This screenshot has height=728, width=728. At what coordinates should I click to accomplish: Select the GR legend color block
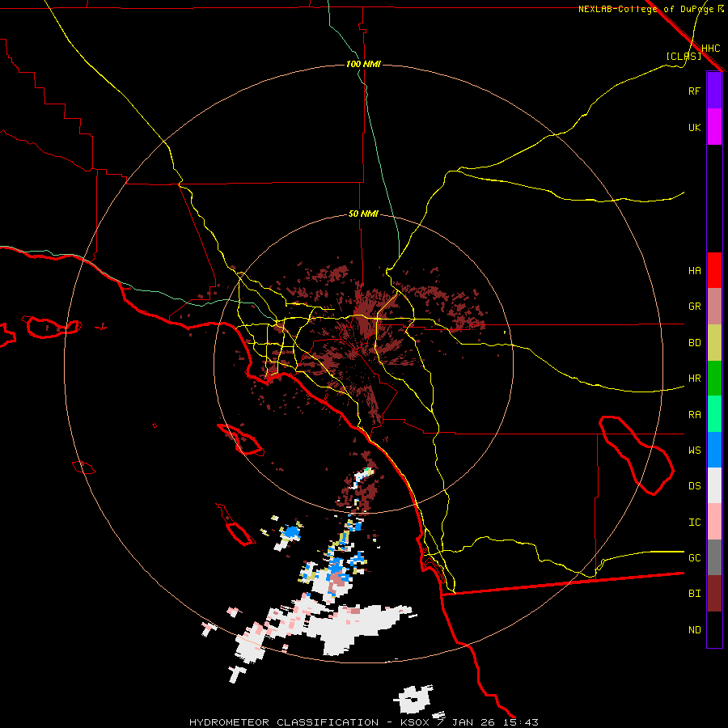click(714, 306)
